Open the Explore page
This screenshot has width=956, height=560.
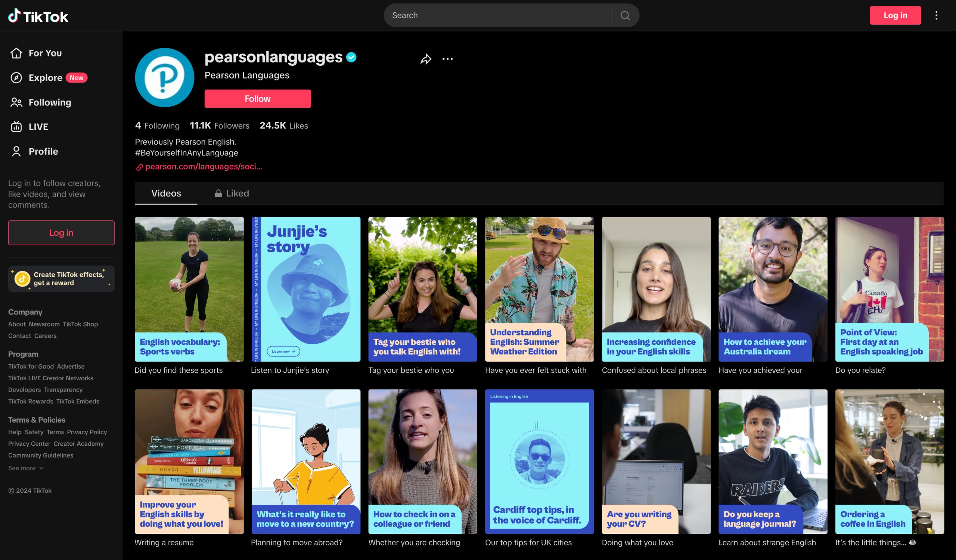[x=49, y=78]
